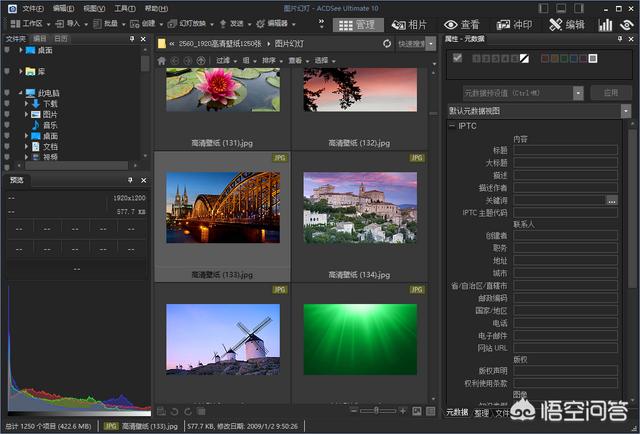
Task: Open the 过滤 filter options
Action: (225, 60)
